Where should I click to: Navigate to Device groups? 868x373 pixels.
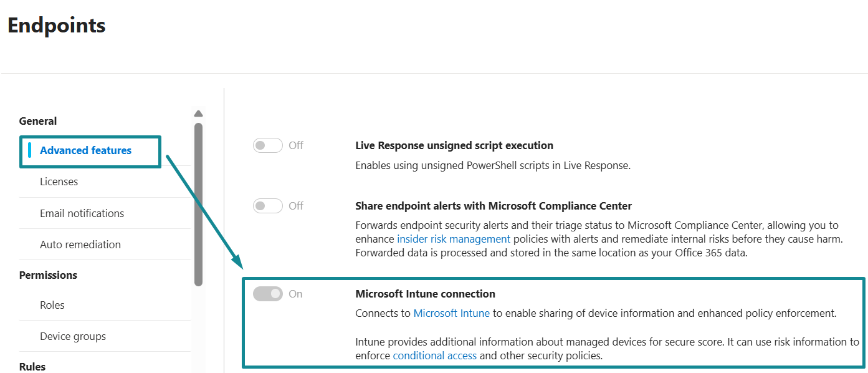pyautogui.click(x=73, y=336)
